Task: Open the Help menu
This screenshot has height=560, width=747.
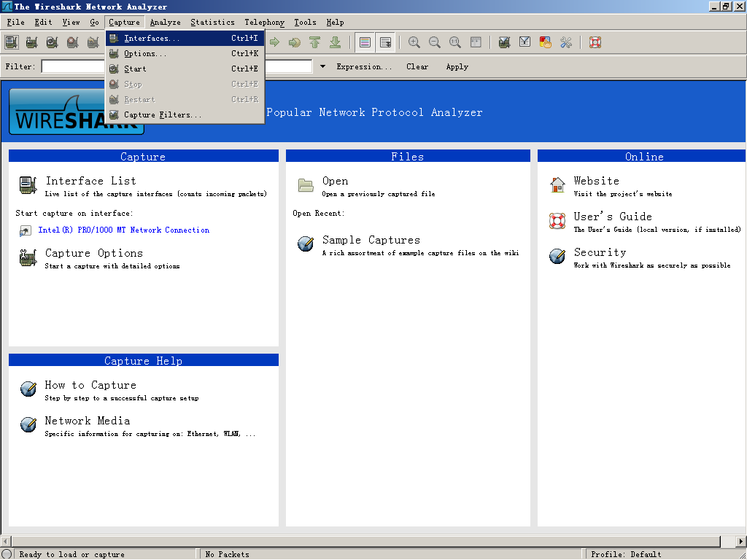Action: pos(335,22)
